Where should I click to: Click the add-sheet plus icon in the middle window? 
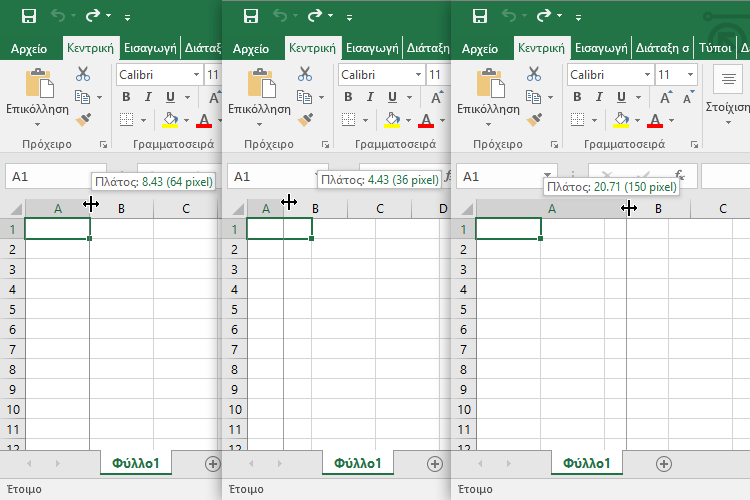pos(434,464)
